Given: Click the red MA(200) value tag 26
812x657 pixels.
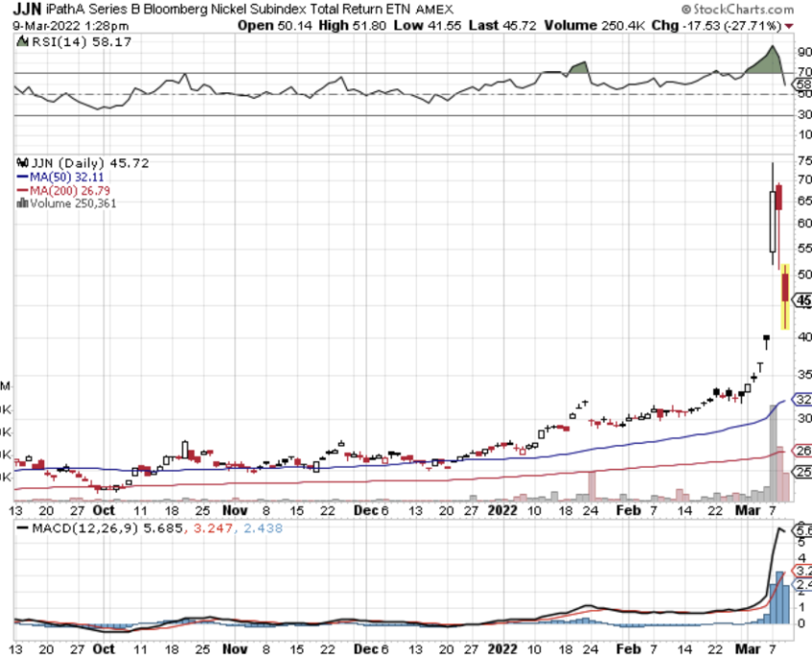Looking at the screenshot, I should coord(803,450).
